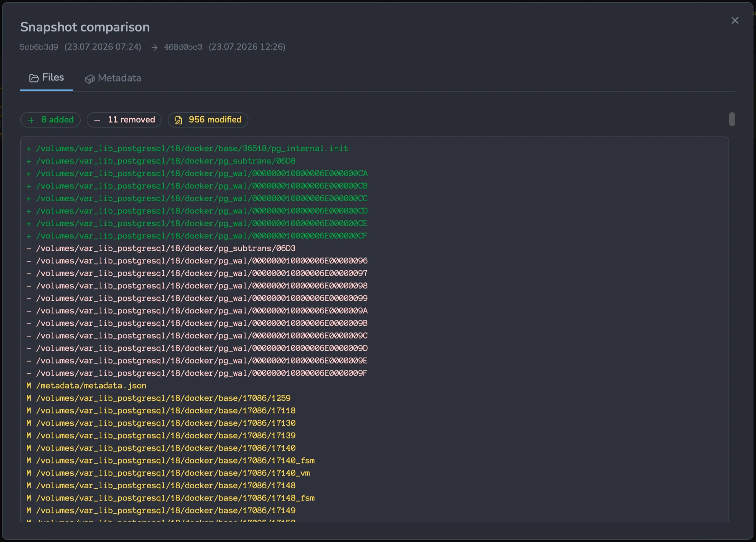Select removed file pg_subtrans/06D3
Screen dimensions: 756x542
[161, 249]
